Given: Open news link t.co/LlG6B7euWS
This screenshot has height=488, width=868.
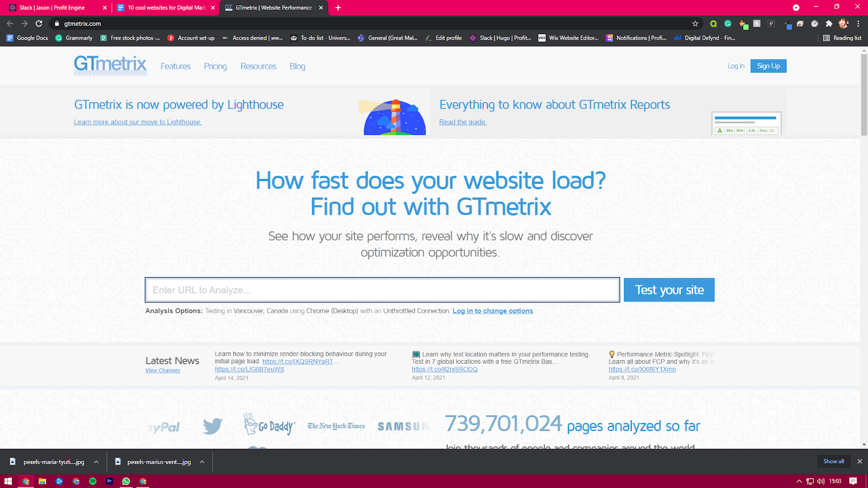Looking at the screenshot, I should click(x=250, y=369).
